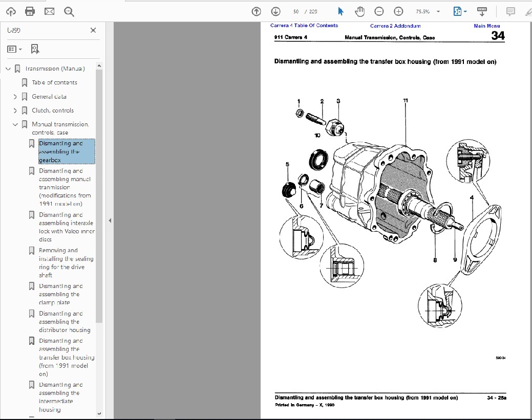Zoom out with the minus button
This screenshot has width=532, height=420.
(x=379, y=12)
